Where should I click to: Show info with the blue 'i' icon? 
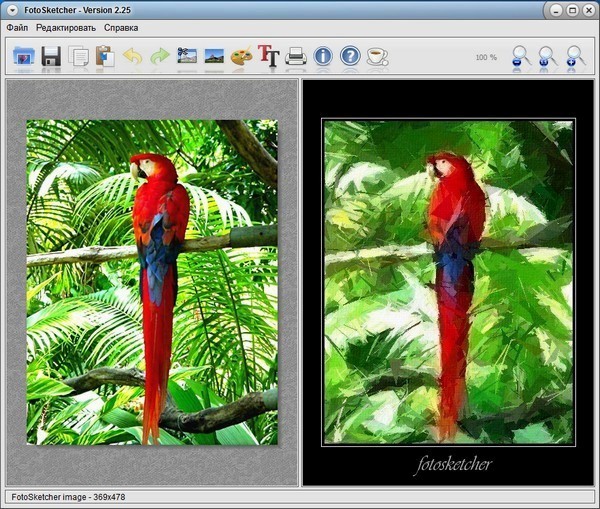[323, 57]
